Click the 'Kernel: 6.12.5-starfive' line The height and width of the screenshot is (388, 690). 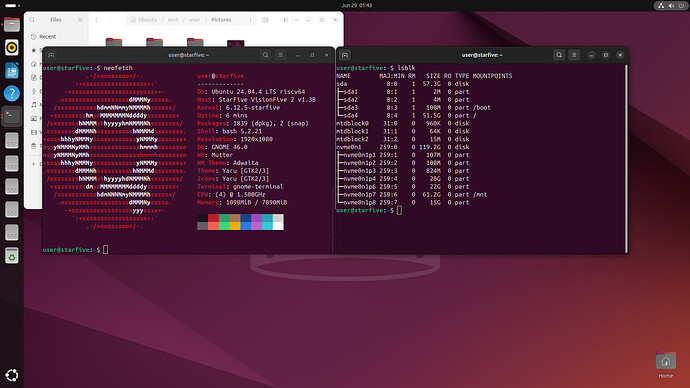pyautogui.click(x=239, y=108)
